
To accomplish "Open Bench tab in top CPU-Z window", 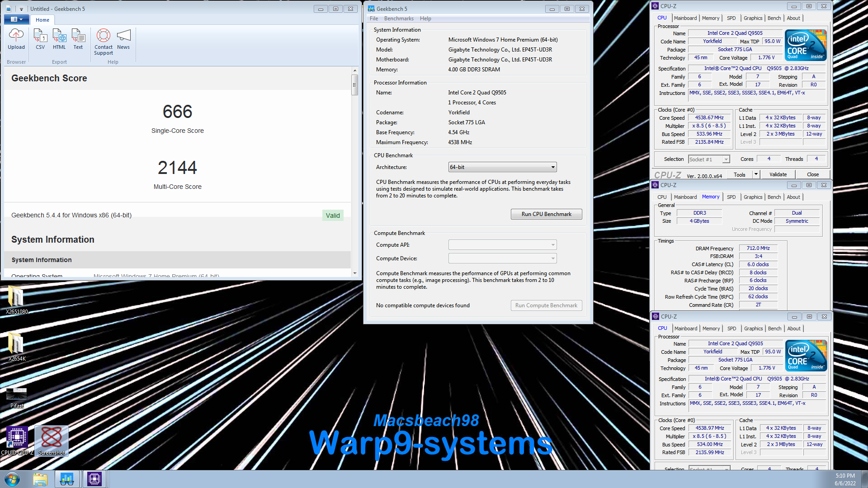I will pos(774,18).
